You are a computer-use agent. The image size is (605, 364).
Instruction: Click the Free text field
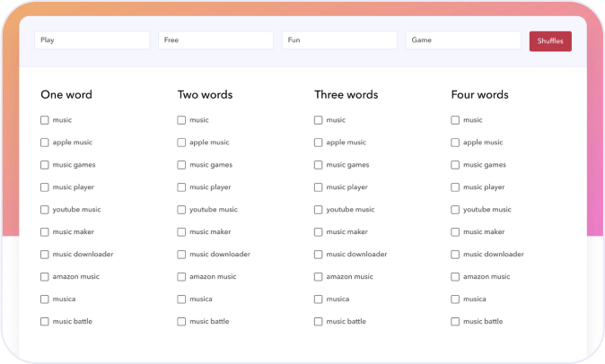tap(215, 40)
